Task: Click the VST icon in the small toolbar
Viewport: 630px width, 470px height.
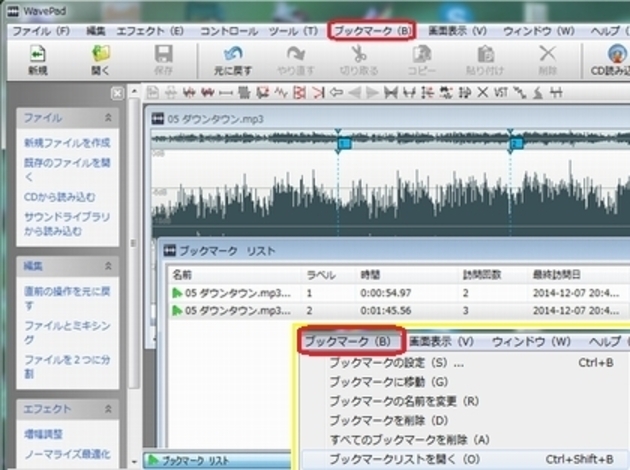Action: (501, 93)
